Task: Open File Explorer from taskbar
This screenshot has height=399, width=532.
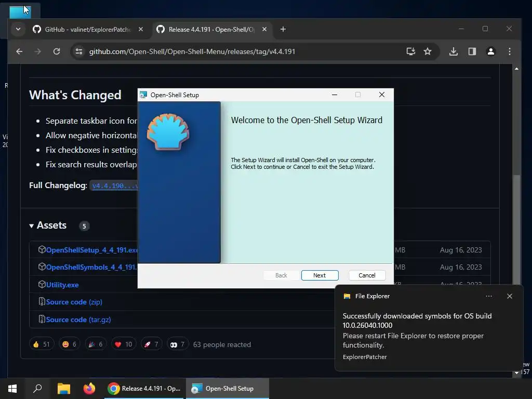Action: [x=63, y=389]
